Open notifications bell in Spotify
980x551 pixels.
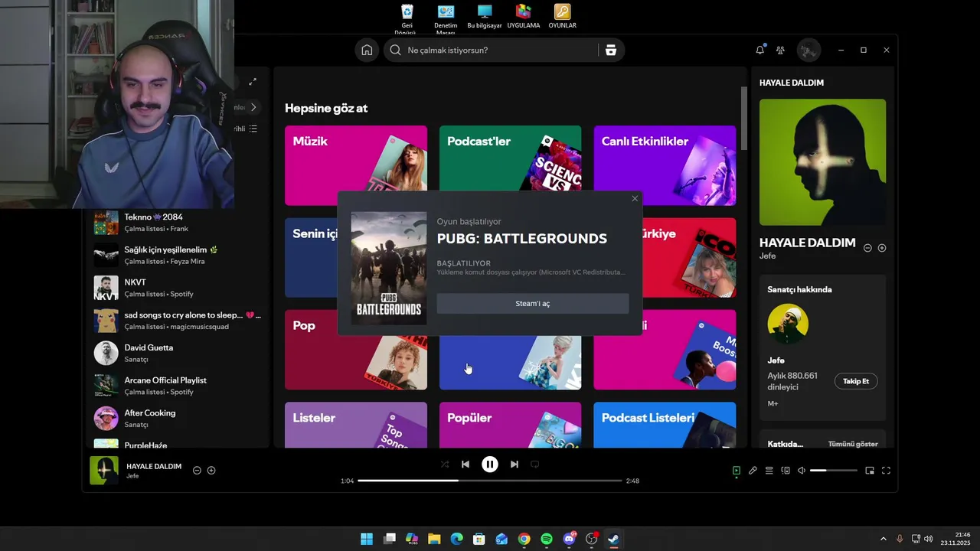(759, 50)
